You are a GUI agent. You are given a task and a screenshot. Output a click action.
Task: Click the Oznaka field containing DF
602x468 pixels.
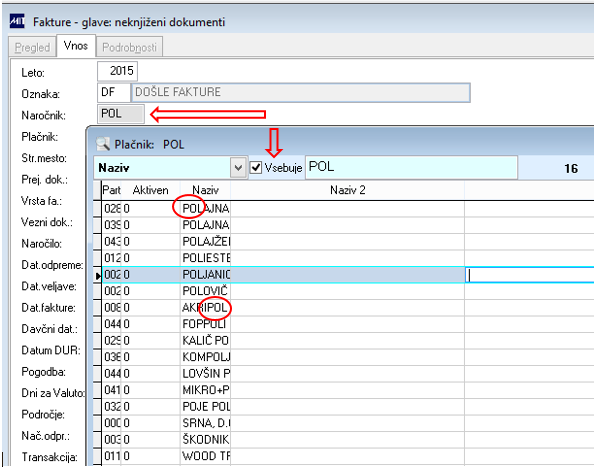click(114, 93)
